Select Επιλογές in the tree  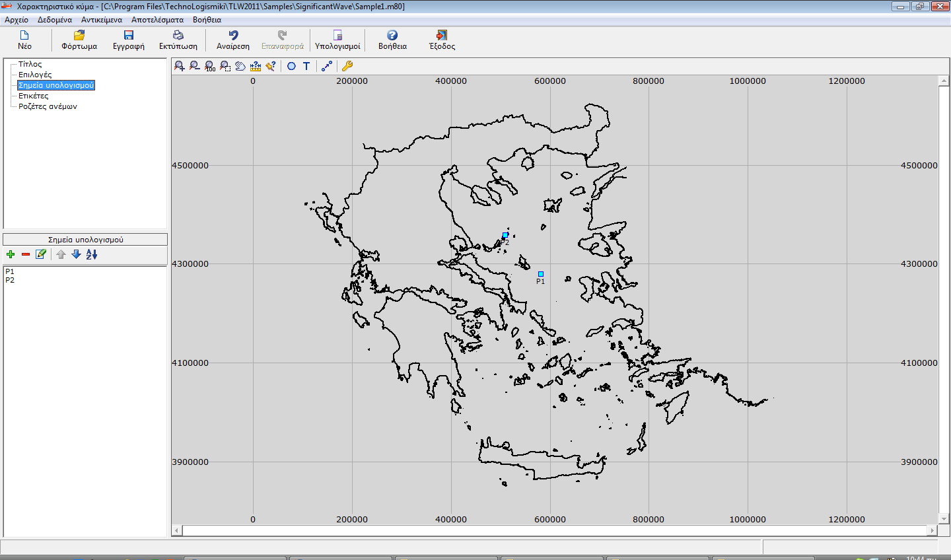[x=35, y=75]
